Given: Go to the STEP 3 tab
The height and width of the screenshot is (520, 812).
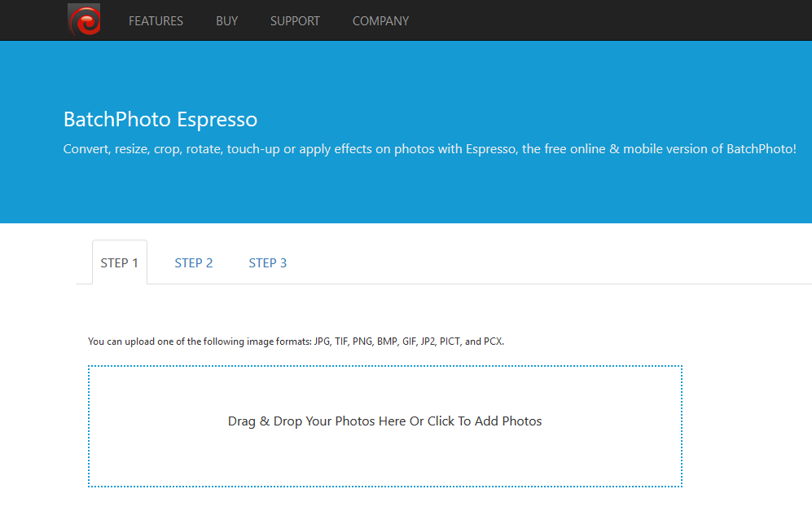Looking at the screenshot, I should 268,262.
